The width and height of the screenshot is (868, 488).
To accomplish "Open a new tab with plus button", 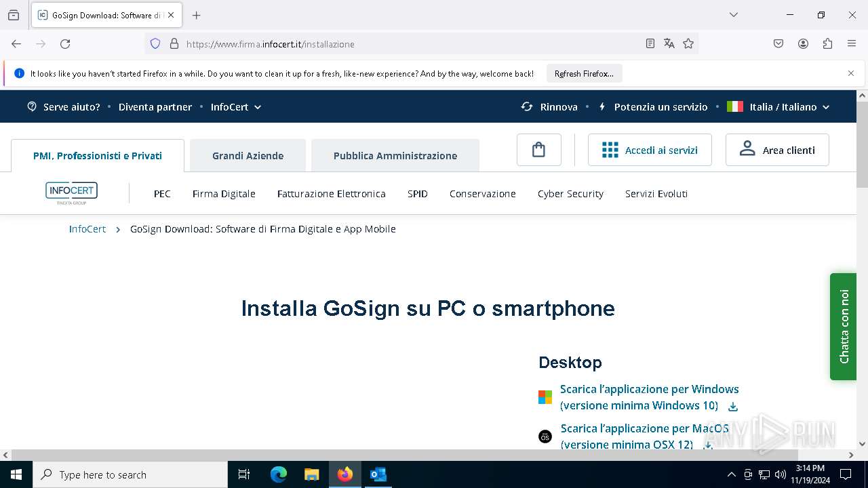I will coord(197,15).
